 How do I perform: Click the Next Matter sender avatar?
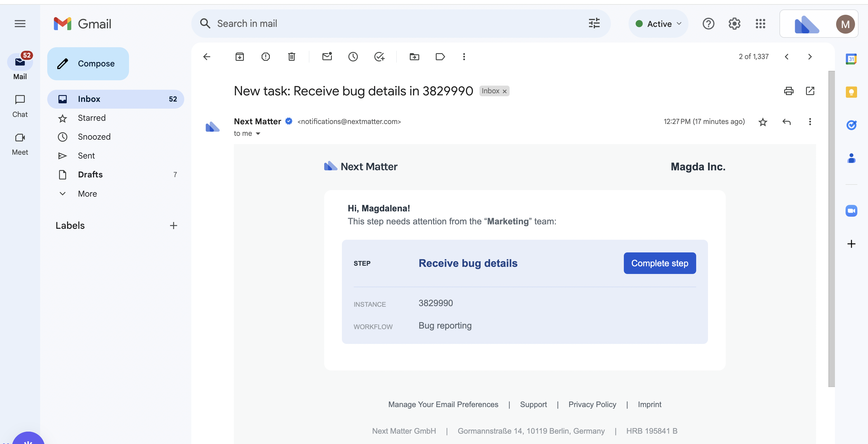pos(213,127)
